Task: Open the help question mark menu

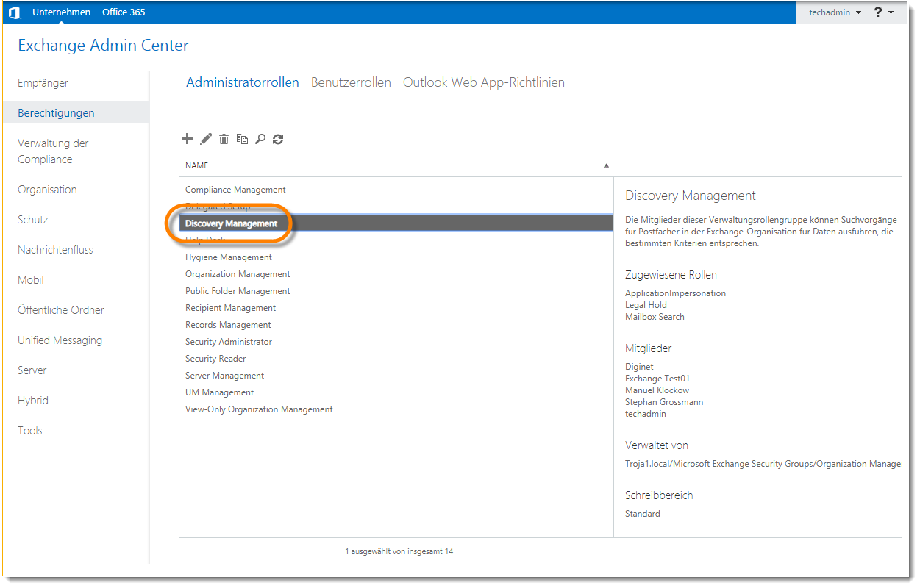Action: [x=883, y=12]
